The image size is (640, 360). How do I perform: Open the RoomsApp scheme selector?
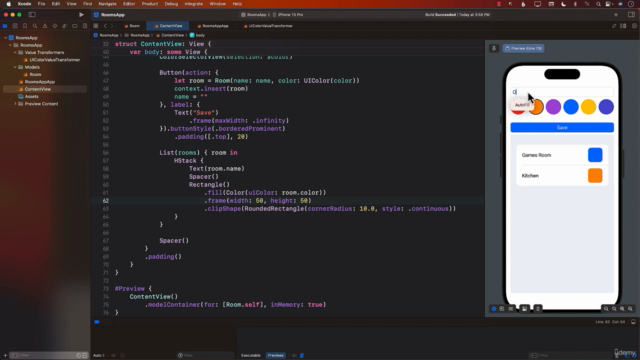[254, 15]
